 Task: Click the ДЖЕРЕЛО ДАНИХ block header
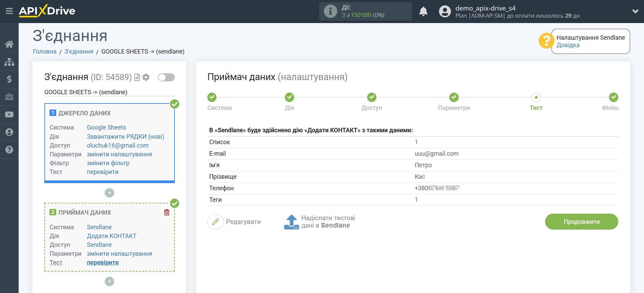coord(84,113)
